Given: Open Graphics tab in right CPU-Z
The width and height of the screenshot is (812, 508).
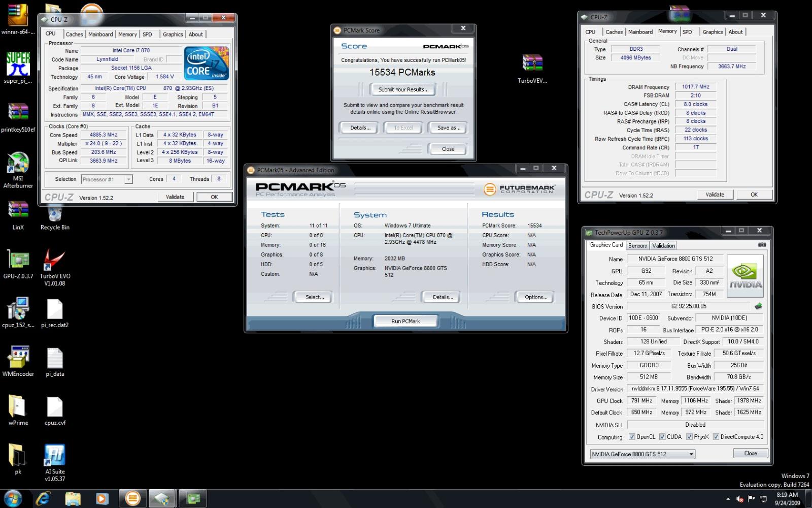Looking at the screenshot, I should click(x=713, y=31).
